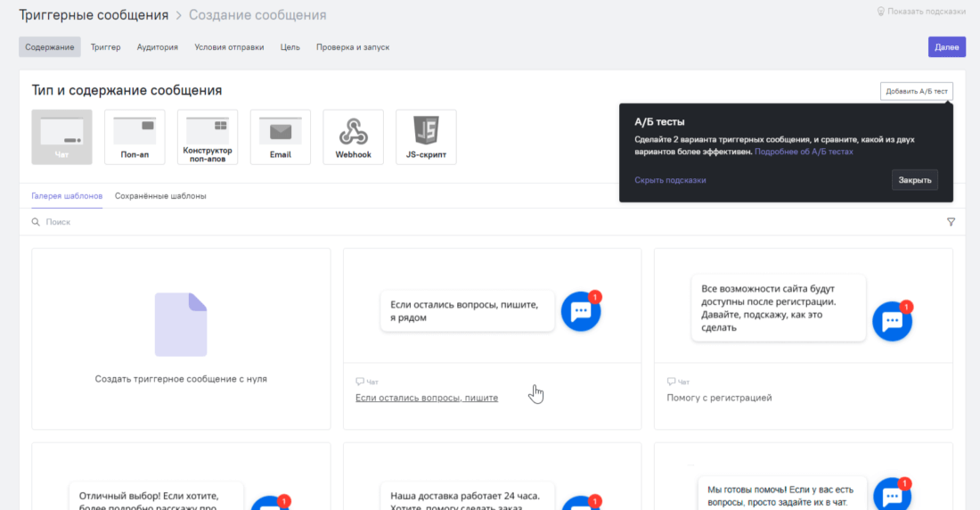Click chat bubble icon in 'Мы готовы помочь' card
The width and height of the screenshot is (980, 510).
(892, 494)
